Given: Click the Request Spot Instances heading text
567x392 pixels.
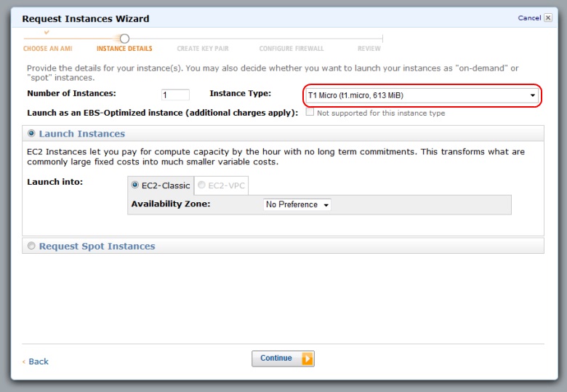Looking at the screenshot, I should coord(97,247).
